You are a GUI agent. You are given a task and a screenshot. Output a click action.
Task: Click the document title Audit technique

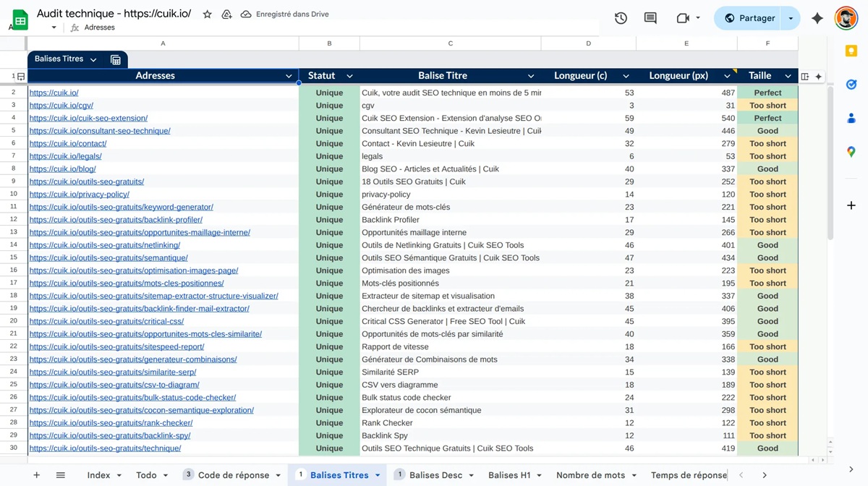click(114, 14)
